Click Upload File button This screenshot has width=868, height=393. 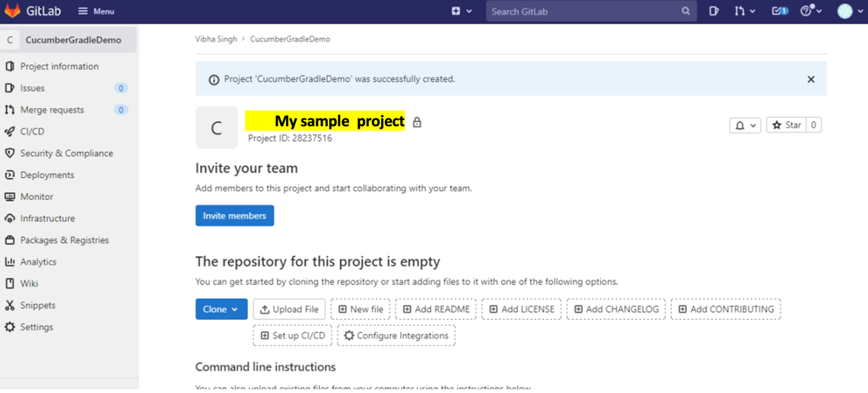pyautogui.click(x=289, y=309)
